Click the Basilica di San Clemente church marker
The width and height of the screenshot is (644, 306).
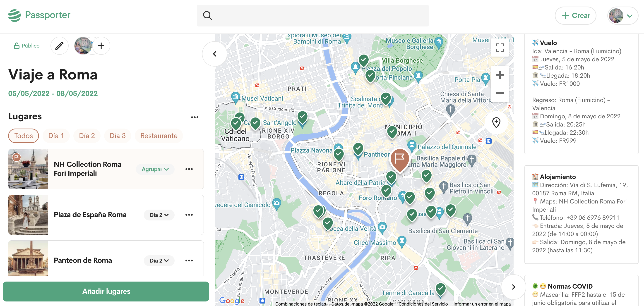[x=467, y=219]
